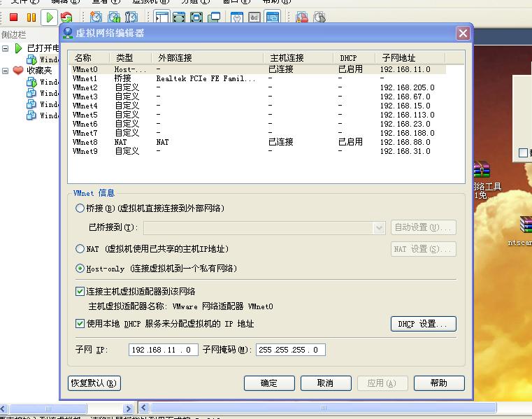The width and height of the screenshot is (532, 419).
Task: Click the green arrow icon beside 已打开电
Action: tap(18, 48)
